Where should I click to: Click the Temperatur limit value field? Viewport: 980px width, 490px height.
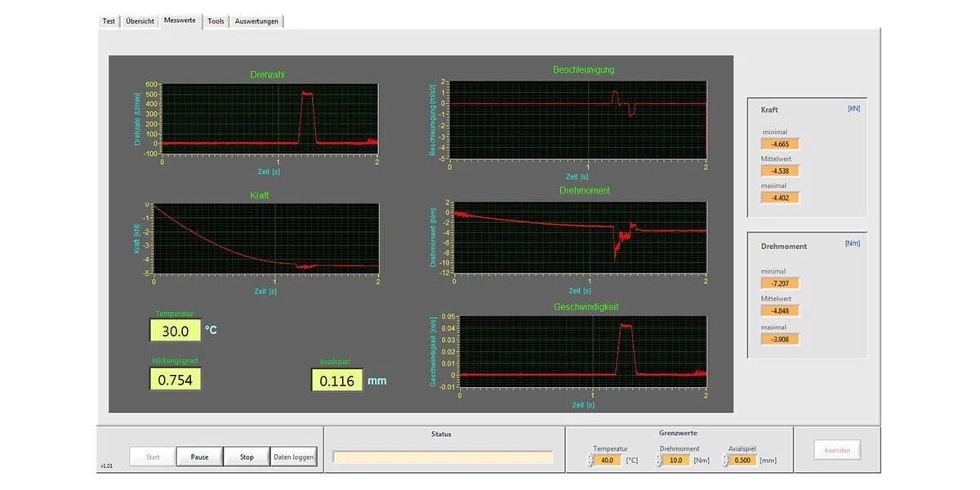[x=608, y=461]
